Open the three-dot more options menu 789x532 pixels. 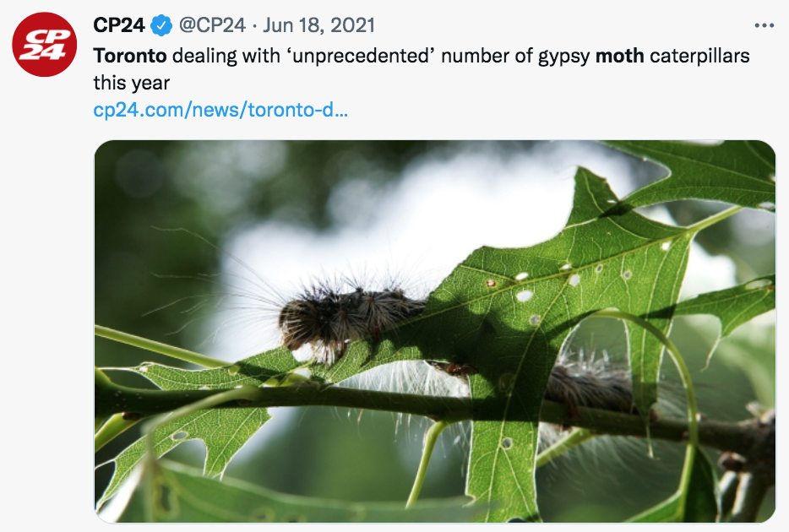click(x=764, y=25)
